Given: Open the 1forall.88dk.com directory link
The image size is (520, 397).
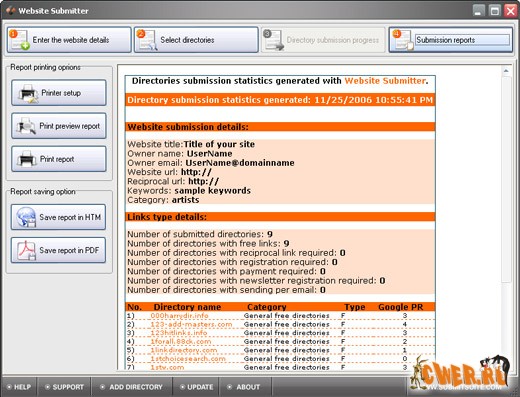Looking at the screenshot, I should pos(181,341).
